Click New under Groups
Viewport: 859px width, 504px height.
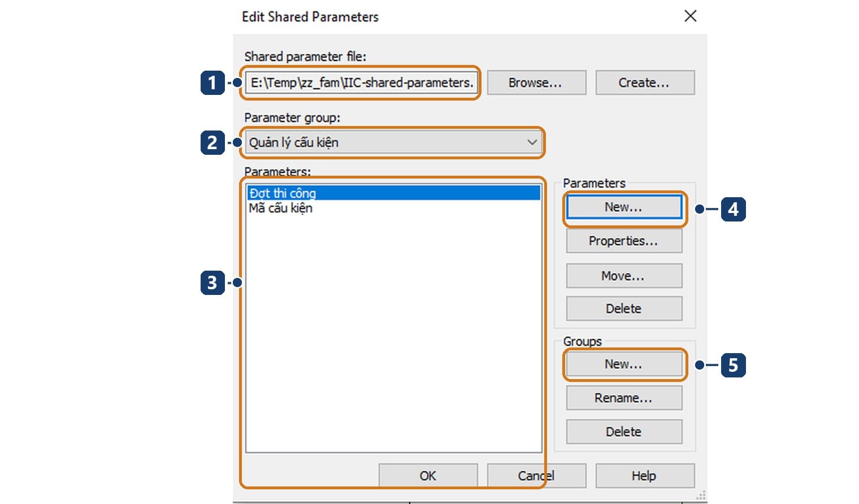coord(624,364)
